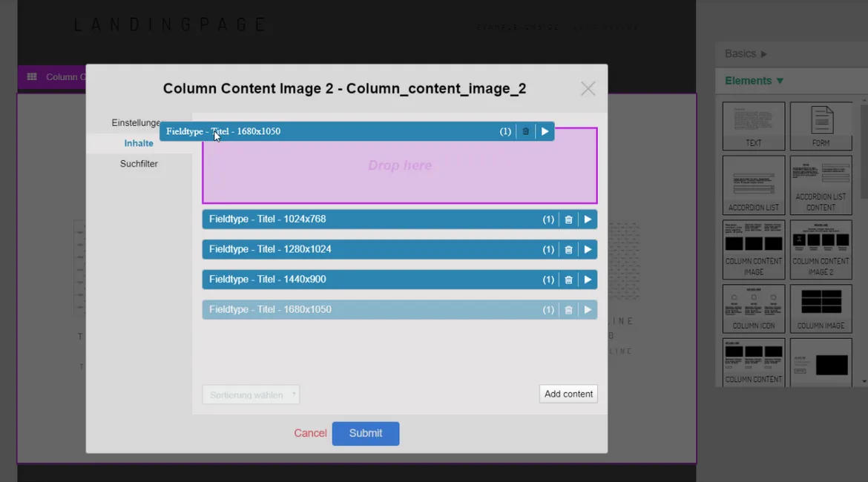Choose the COLUMN CONTENT IMAGE element

pos(754,250)
